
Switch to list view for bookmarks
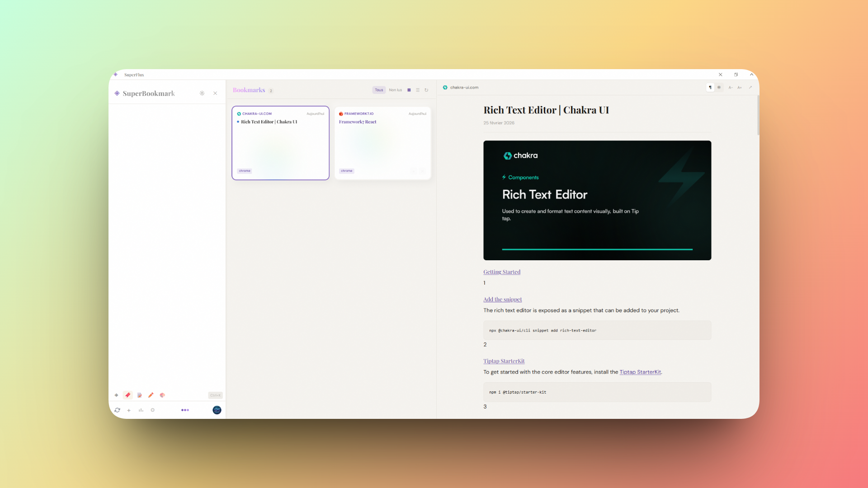coord(418,90)
